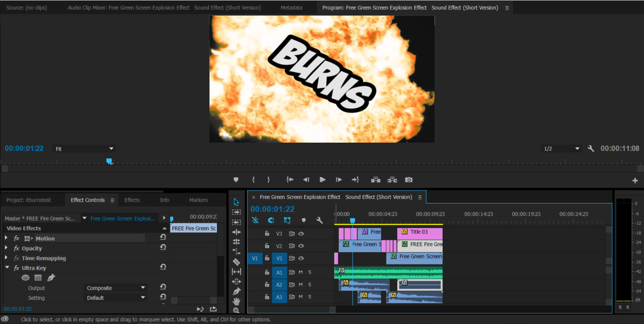Open the Ultra Key Output dropdown

point(116,288)
